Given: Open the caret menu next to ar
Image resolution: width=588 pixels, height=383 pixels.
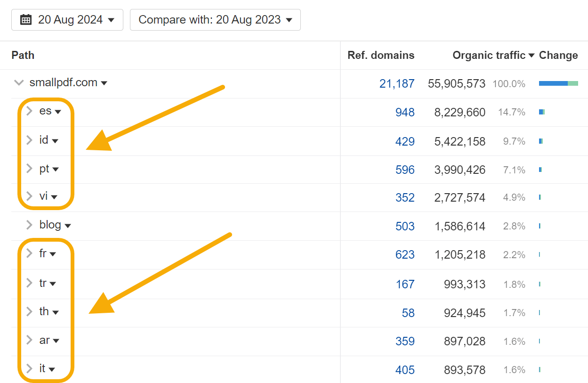Looking at the screenshot, I should click(x=56, y=341).
